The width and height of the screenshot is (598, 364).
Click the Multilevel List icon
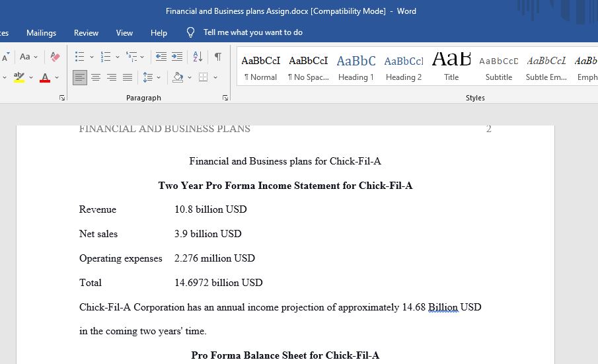(x=131, y=57)
